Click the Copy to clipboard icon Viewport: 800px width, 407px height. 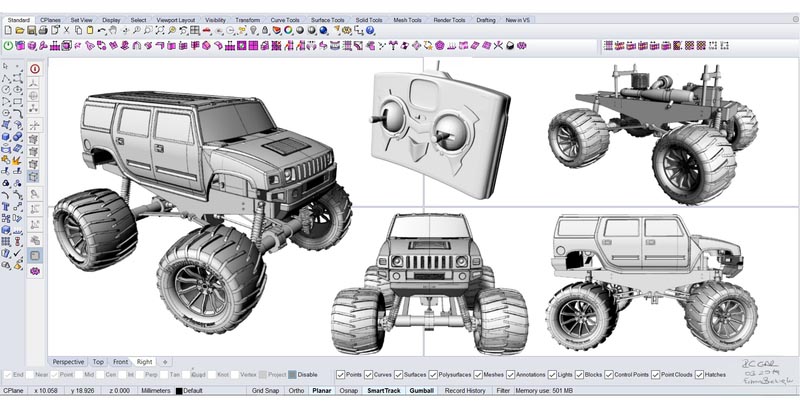[x=78, y=31]
